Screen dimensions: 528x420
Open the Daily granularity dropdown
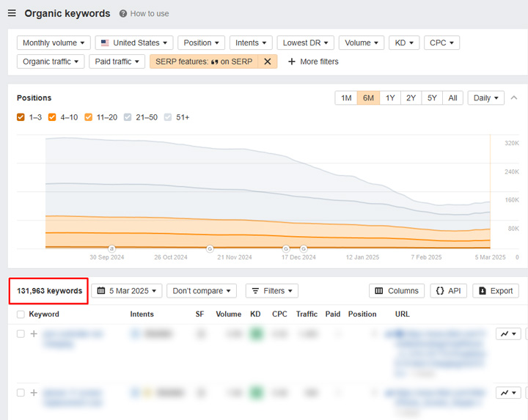[485, 98]
